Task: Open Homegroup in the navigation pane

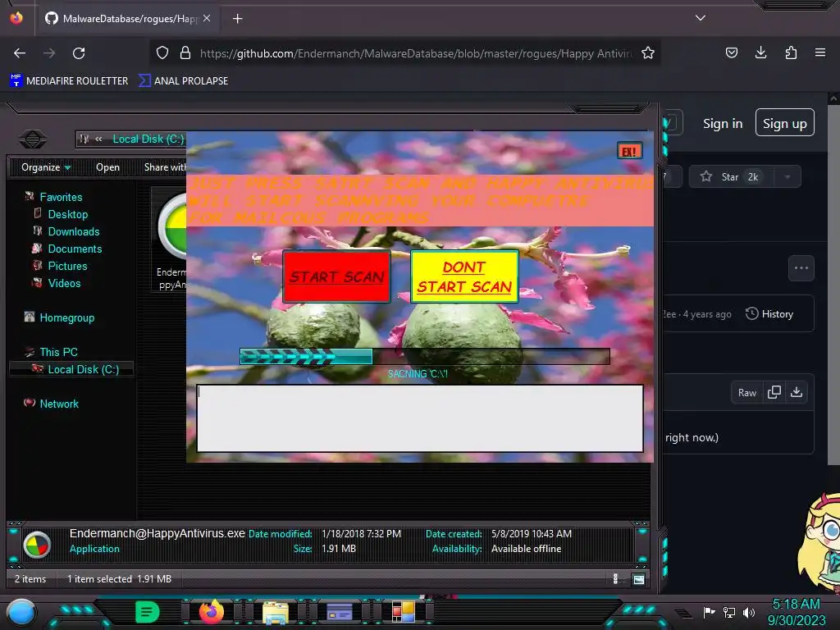Action: coord(66,317)
